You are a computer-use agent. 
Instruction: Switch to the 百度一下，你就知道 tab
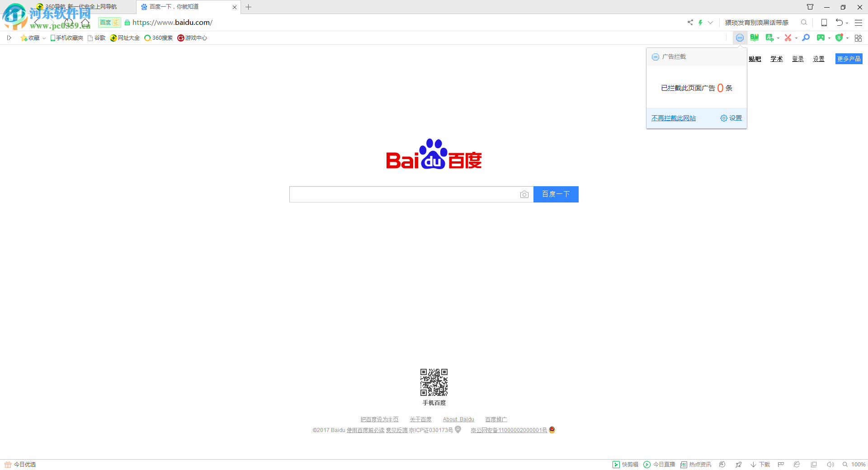(181, 7)
